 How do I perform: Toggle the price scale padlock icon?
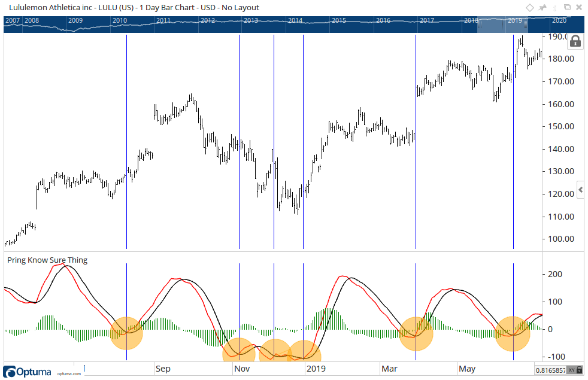575,41
